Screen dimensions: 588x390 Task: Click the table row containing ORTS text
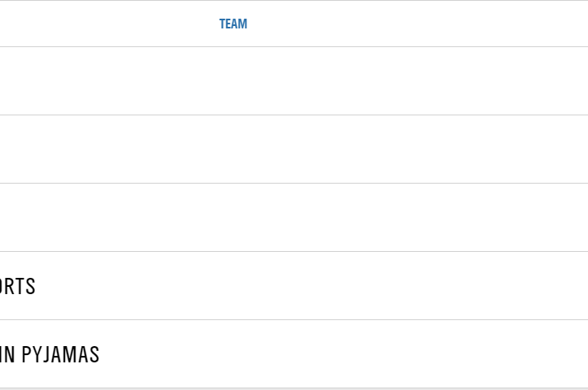point(294,285)
